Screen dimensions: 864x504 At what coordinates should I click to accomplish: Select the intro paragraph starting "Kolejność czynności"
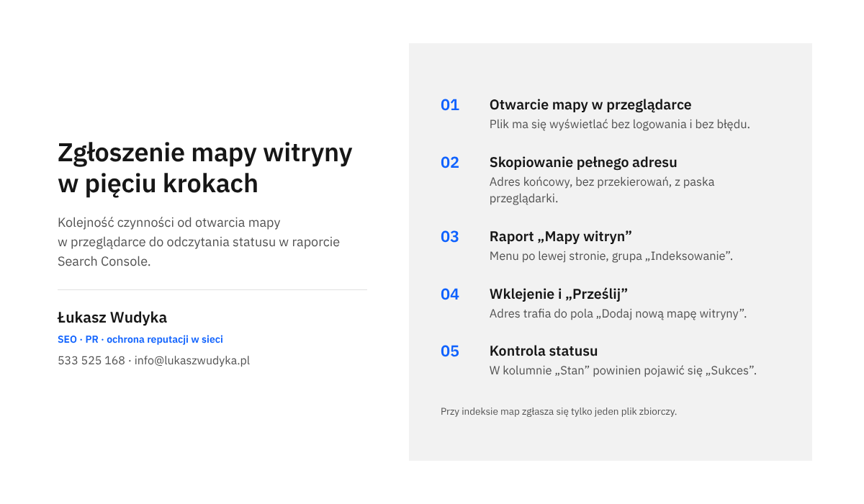199,242
